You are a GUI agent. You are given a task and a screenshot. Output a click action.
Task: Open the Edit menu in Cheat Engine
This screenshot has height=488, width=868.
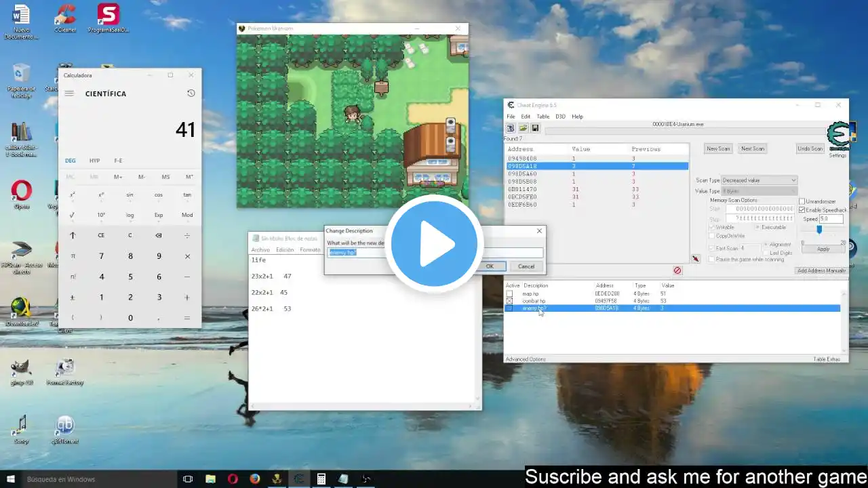pos(526,117)
